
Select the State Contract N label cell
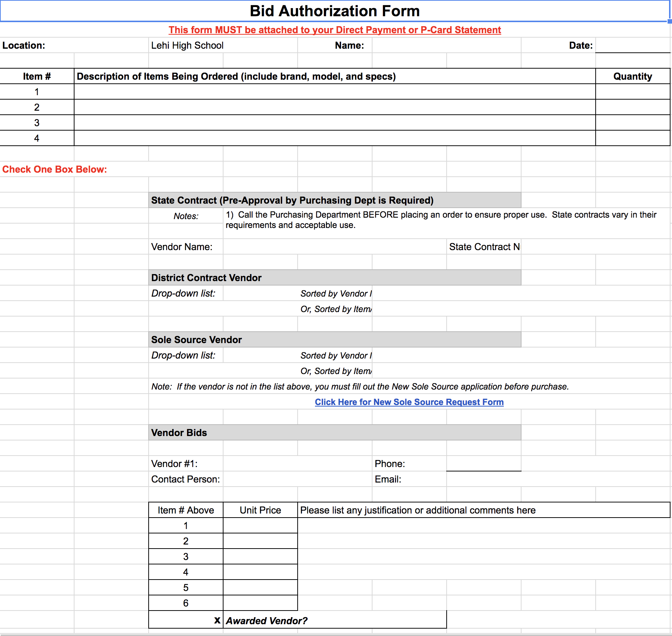tap(484, 247)
